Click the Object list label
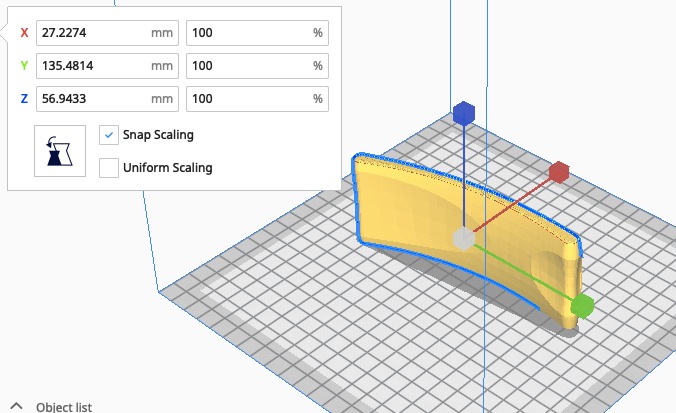676x413 pixels. point(64,407)
